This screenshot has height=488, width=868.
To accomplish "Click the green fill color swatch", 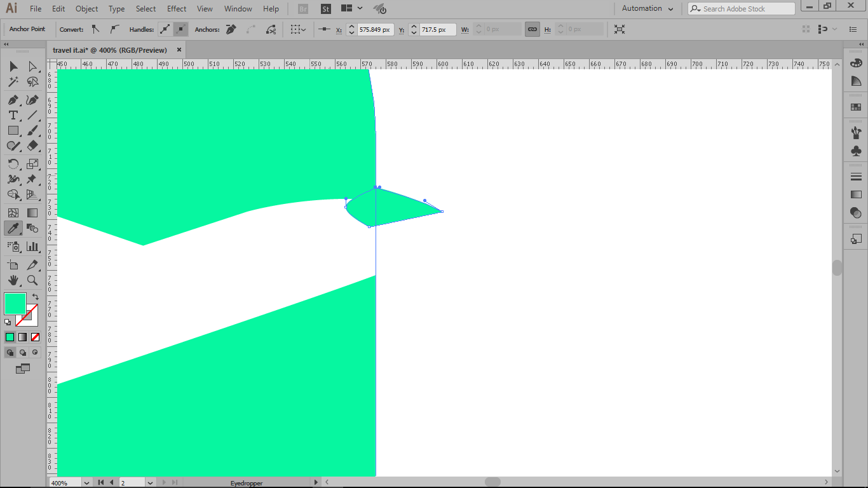I will tap(14, 304).
